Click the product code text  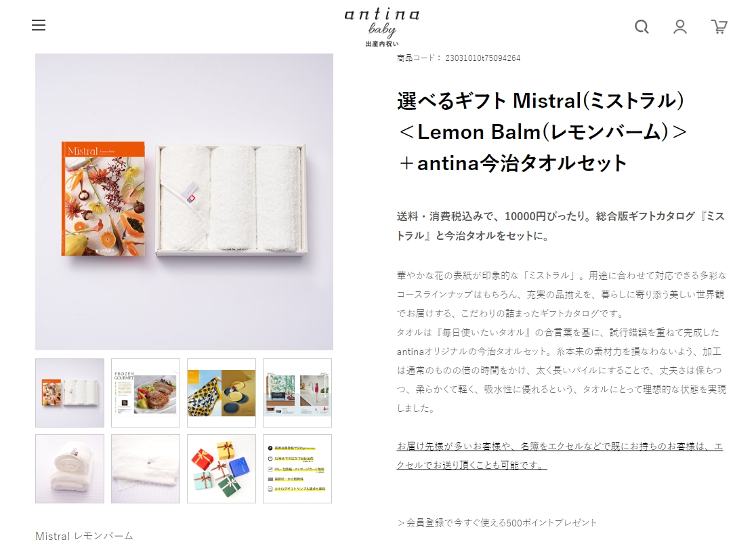(459, 58)
